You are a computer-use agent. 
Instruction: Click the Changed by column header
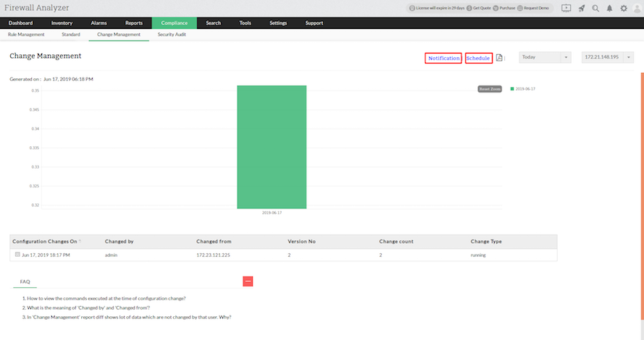tap(119, 242)
